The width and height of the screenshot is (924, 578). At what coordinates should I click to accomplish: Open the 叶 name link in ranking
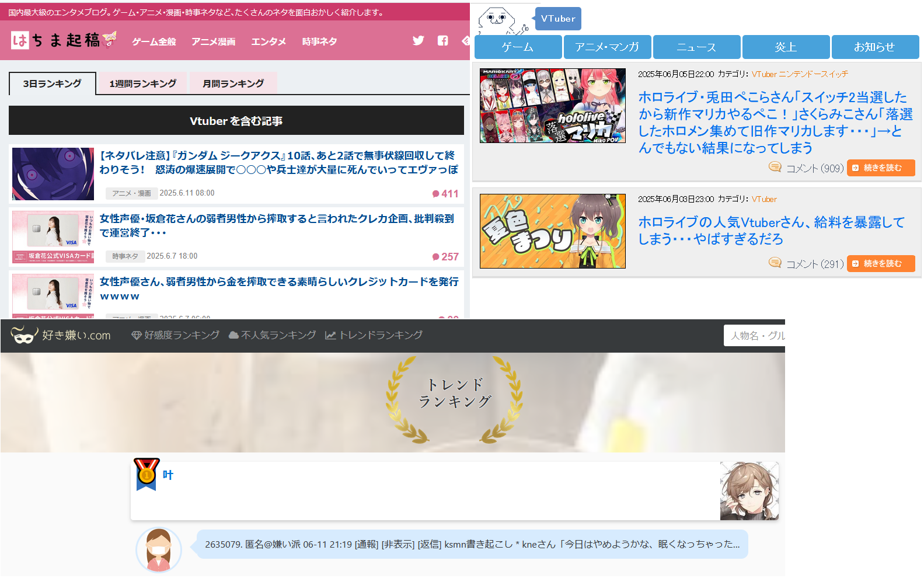coord(168,475)
